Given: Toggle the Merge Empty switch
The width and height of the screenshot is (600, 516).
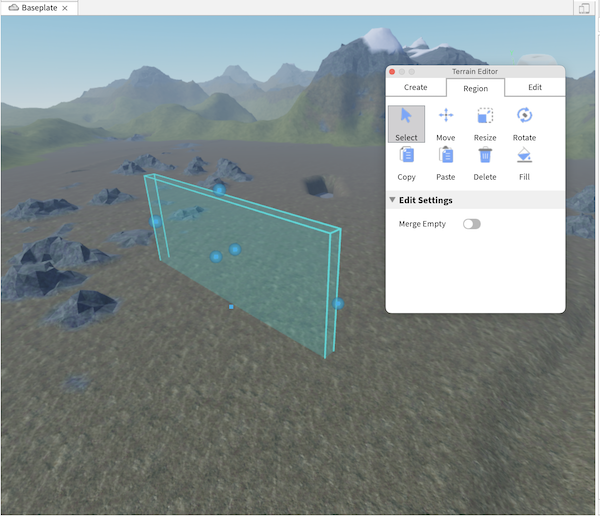Looking at the screenshot, I should point(471,224).
